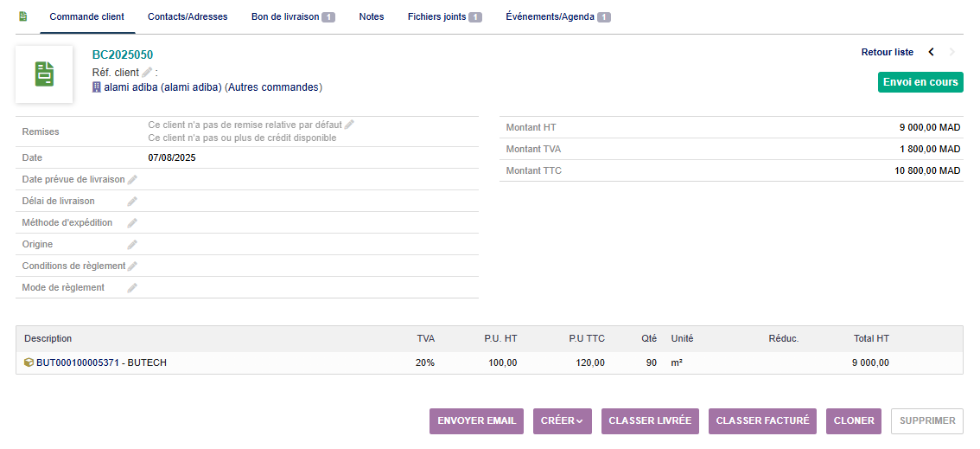Edit the default discount with the Remises pencil

(x=349, y=125)
